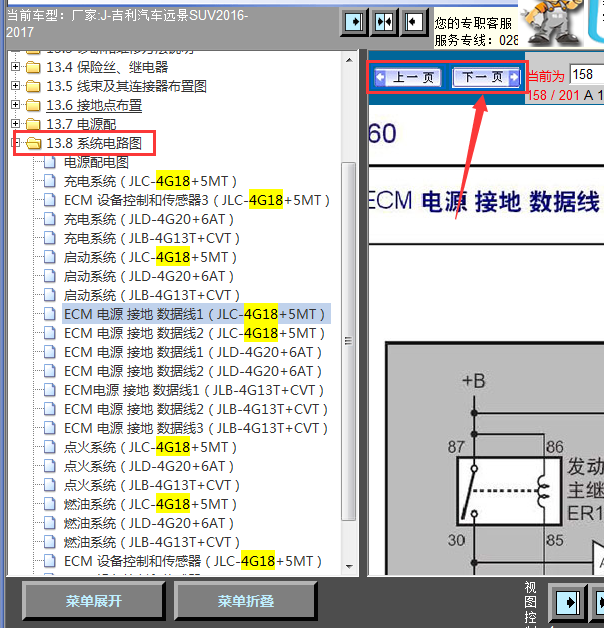Click the tree scrollbar up arrow
This screenshot has width=604, height=628.
349,60
